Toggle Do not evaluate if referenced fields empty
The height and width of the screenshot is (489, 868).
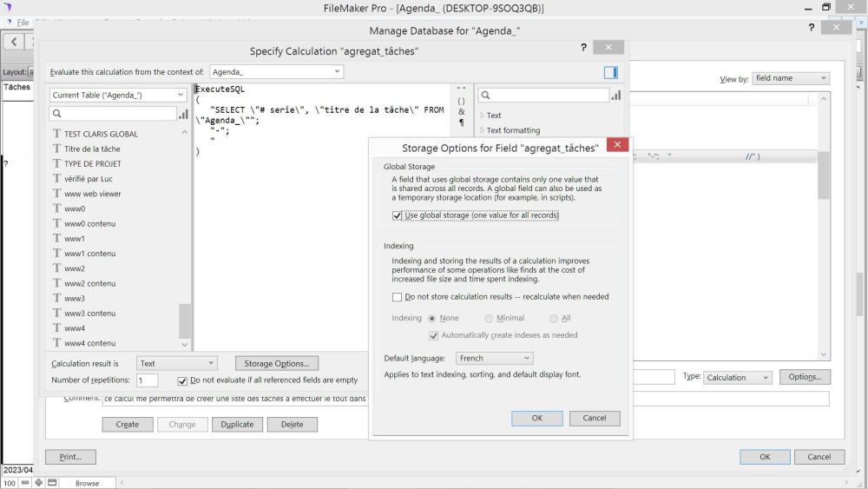tap(182, 380)
